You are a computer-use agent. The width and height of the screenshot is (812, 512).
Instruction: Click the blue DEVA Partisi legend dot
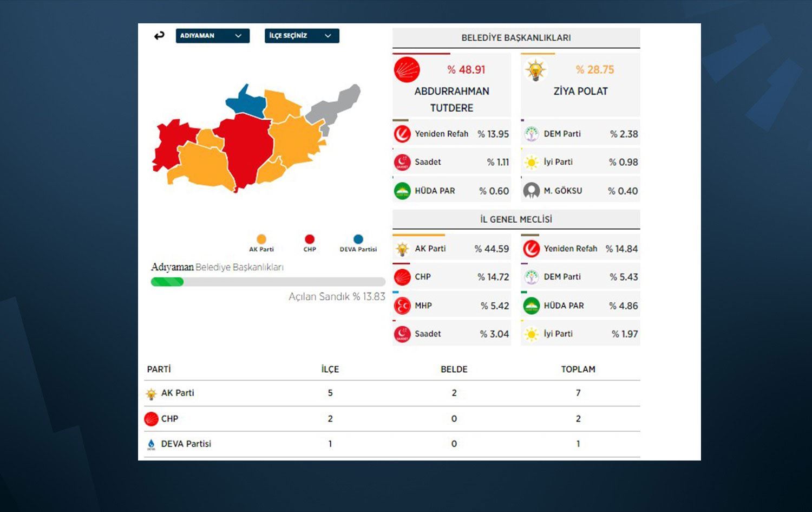pos(358,239)
